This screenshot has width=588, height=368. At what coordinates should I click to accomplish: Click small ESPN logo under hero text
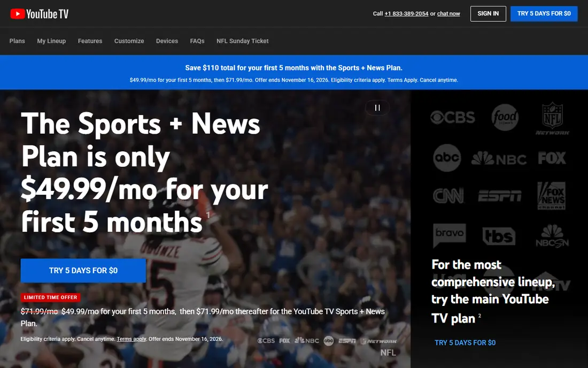[347, 341]
